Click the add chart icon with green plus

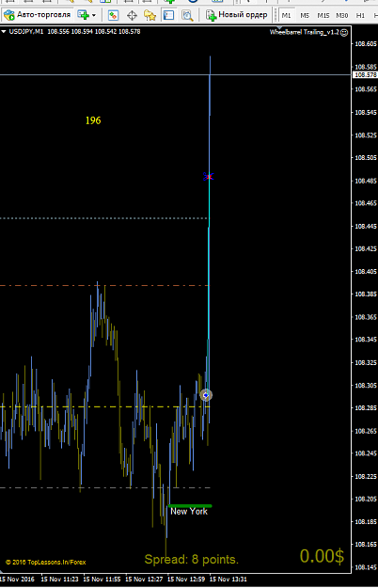coord(83,15)
